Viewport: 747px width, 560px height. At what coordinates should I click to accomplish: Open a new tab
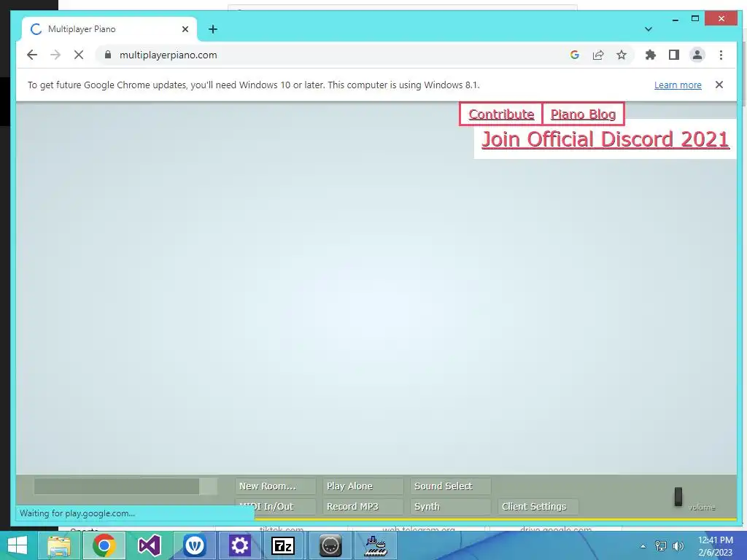pyautogui.click(x=213, y=29)
